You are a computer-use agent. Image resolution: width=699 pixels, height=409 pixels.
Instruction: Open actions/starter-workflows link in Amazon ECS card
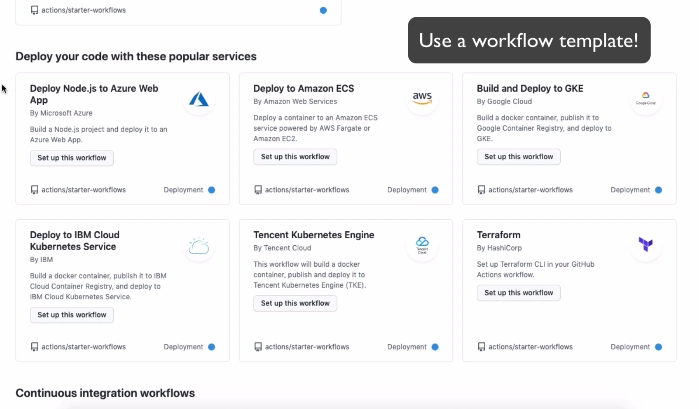(x=307, y=190)
